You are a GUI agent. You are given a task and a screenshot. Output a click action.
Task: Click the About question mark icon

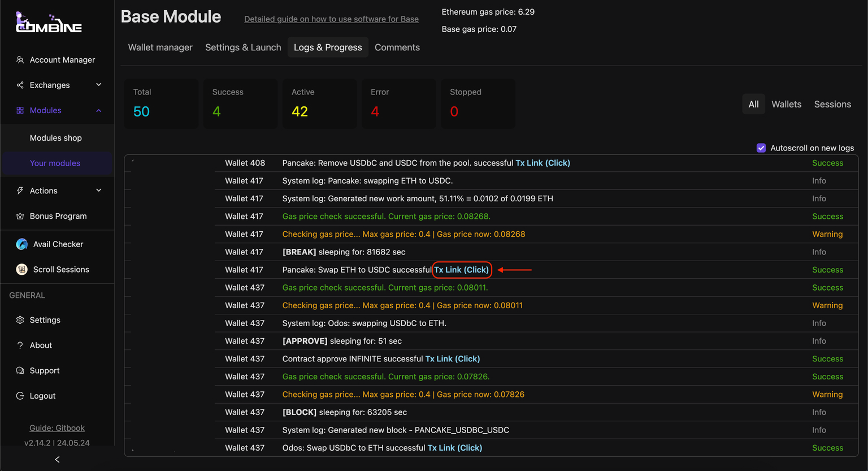tap(20, 345)
